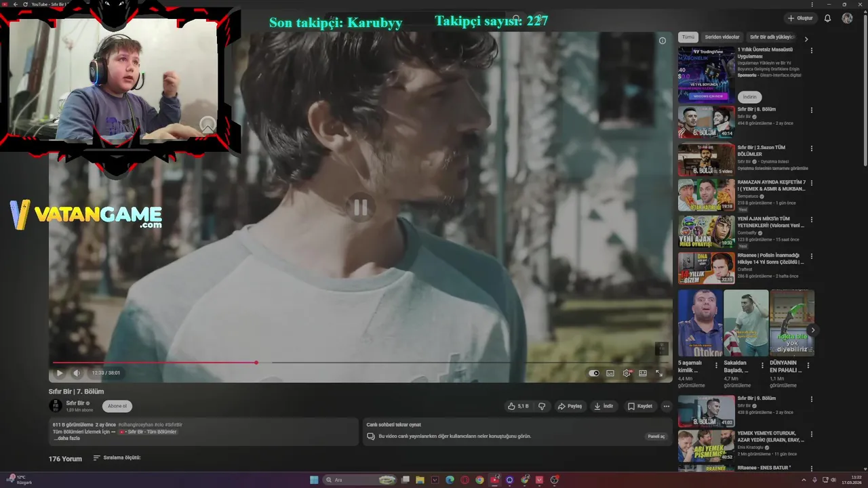Open options for Sakaldan Başladı short

point(762,366)
